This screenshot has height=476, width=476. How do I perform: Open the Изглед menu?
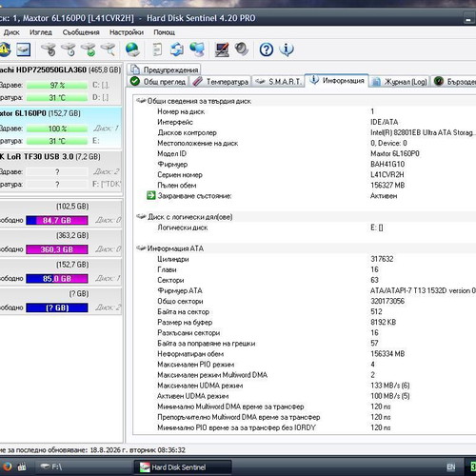(x=41, y=32)
